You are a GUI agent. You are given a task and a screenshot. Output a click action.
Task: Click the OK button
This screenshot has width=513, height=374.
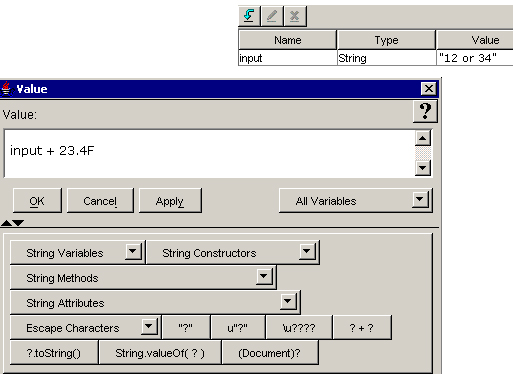(37, 201)
